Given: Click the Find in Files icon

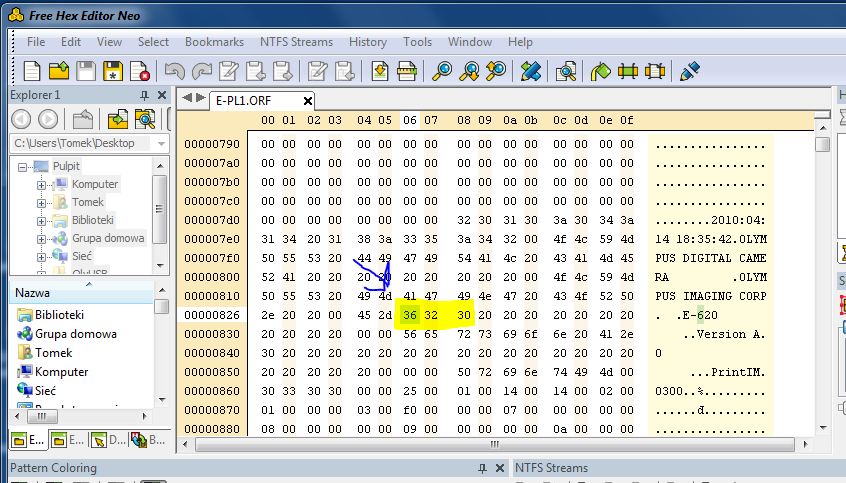Looking at the screenshot, I should pos(566,71).
